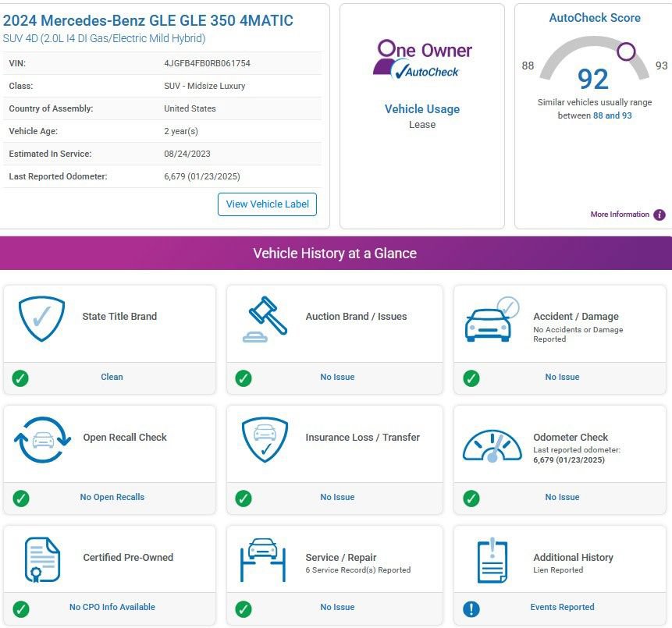Click the 6 Service Record(s) Reported text
The image size is (672, 628).
click(x=358, y=569)
